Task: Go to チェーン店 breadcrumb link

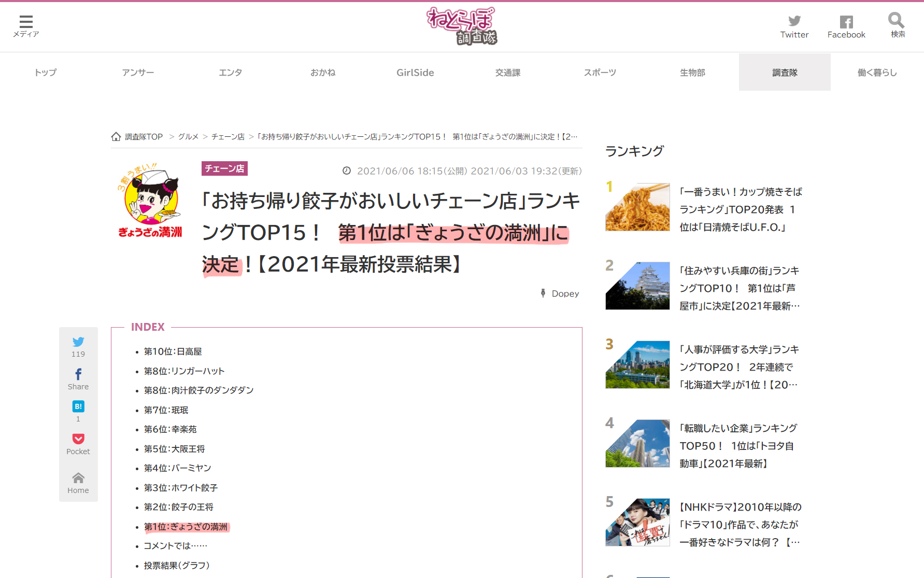Action: (x=228, y=137)
